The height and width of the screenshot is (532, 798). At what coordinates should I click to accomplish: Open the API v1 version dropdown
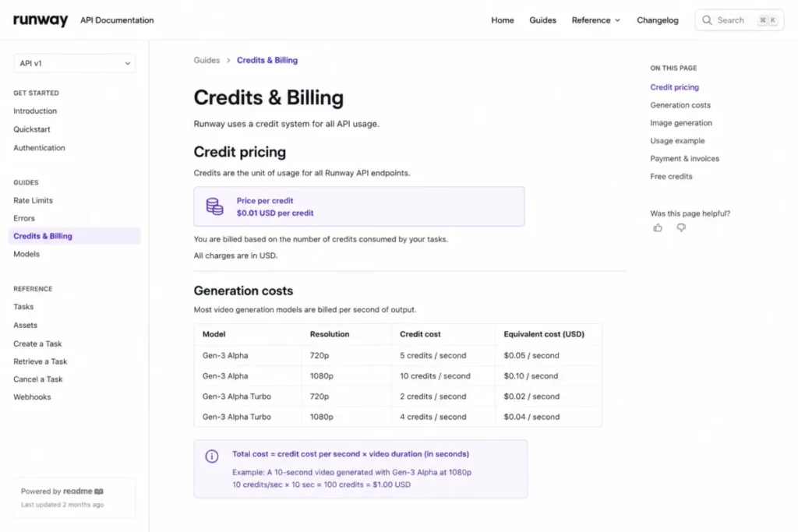pos(74,64)
